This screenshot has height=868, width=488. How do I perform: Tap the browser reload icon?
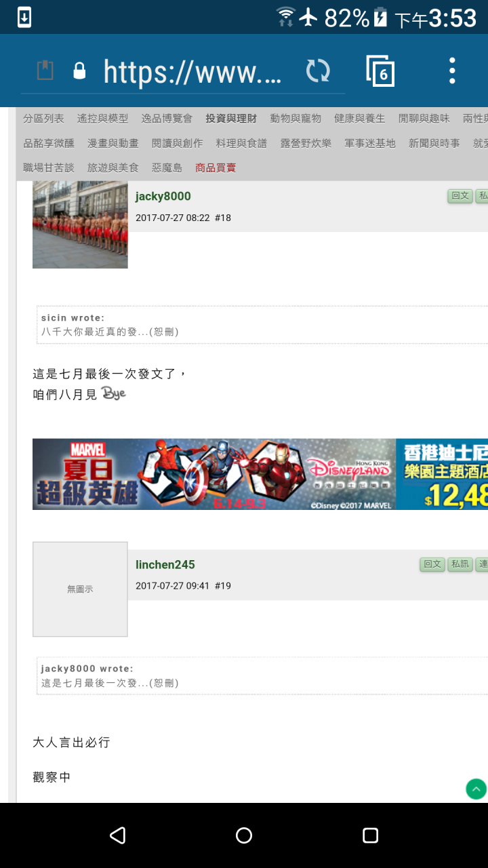click(x=318, y=71)
